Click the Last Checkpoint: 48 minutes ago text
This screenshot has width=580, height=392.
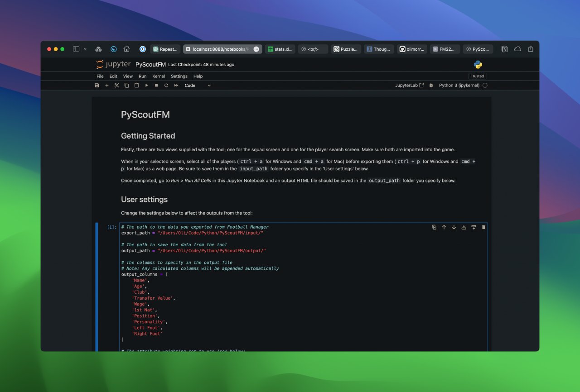(201, 65)
